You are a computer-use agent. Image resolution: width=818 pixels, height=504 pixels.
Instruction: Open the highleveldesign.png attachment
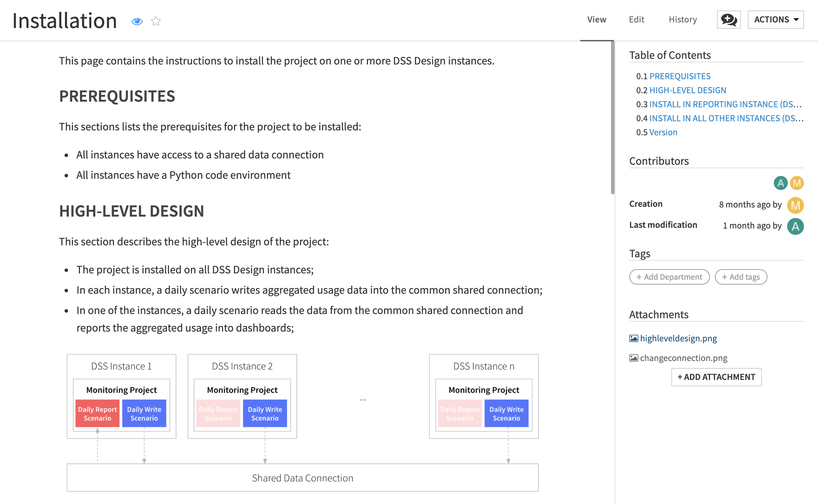pyautogui.click(x=678, y=338)
